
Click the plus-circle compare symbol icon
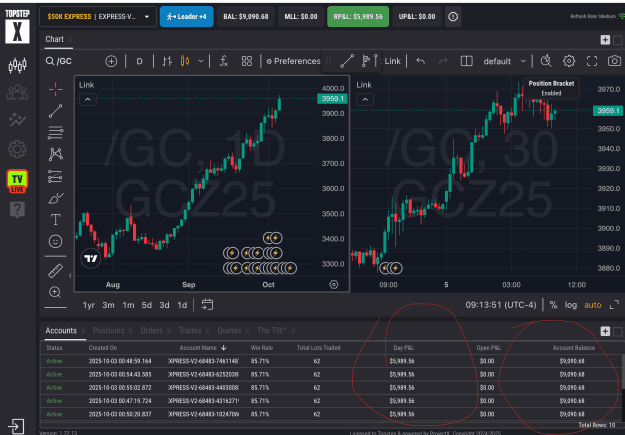pyautogui.click(x=111, y=61)
